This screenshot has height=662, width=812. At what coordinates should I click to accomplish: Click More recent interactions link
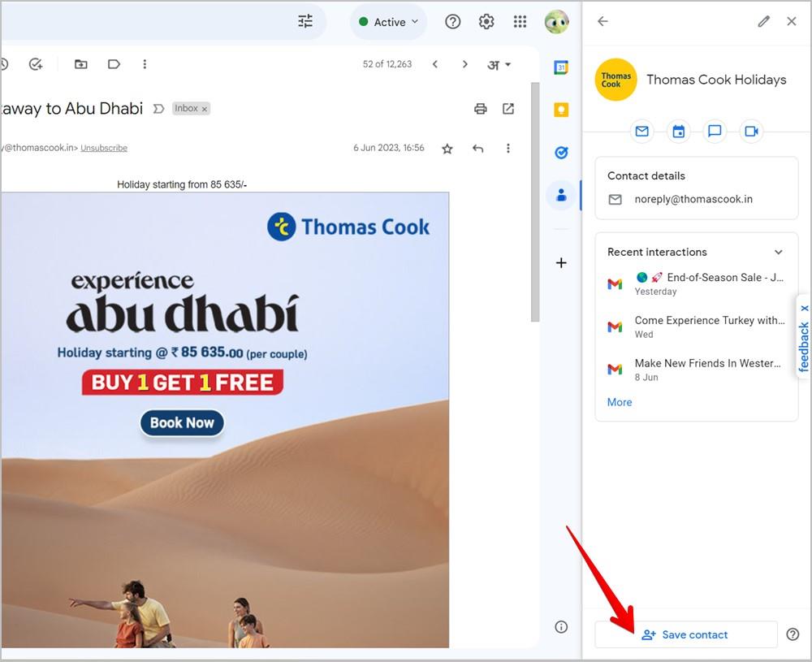tap(620, 403)
